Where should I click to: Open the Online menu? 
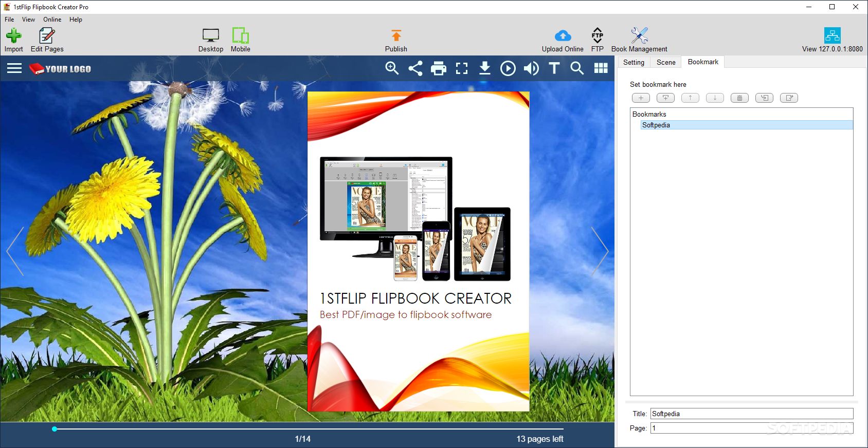52,20
